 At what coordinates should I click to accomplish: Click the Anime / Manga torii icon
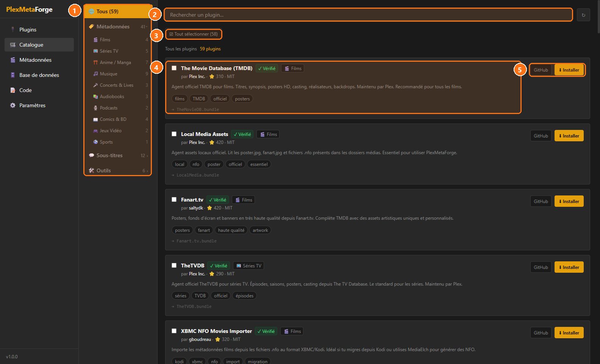pyautogui.click(x=96, y=62)
